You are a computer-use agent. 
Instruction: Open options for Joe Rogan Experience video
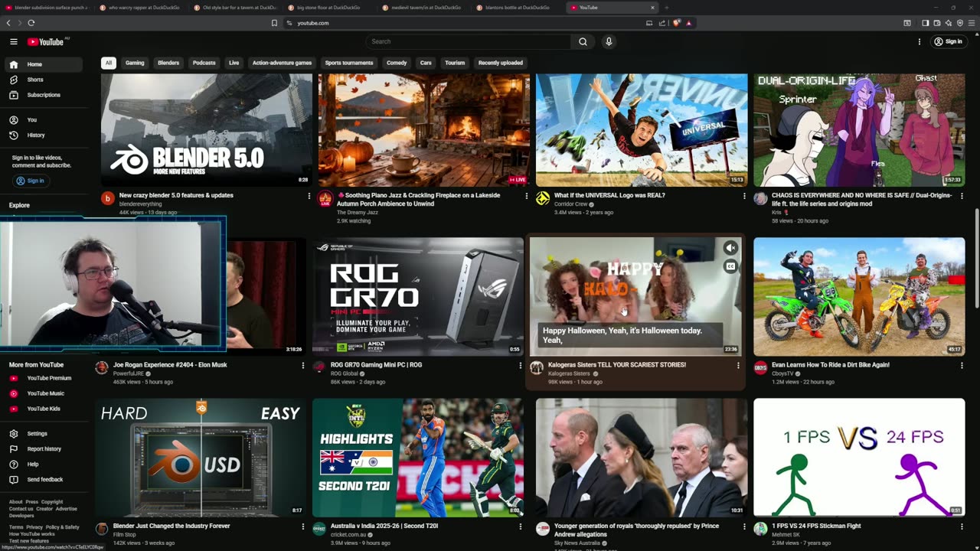(303, 366)
